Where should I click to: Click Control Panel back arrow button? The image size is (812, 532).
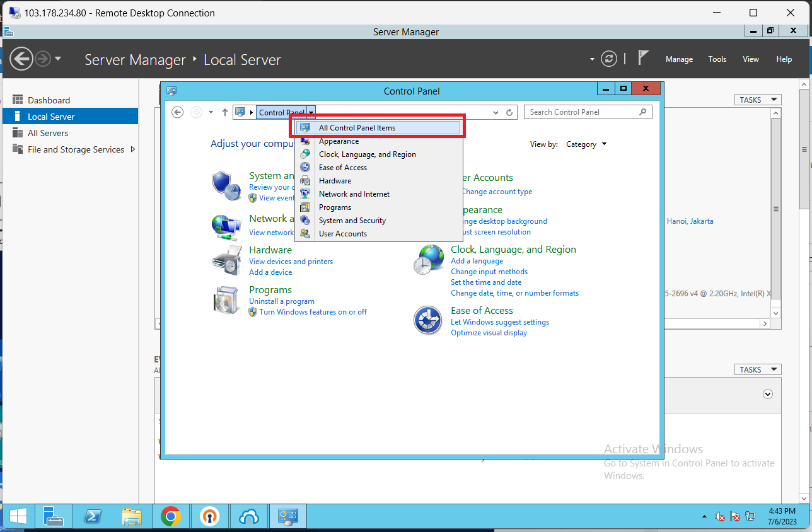[178, 112]
